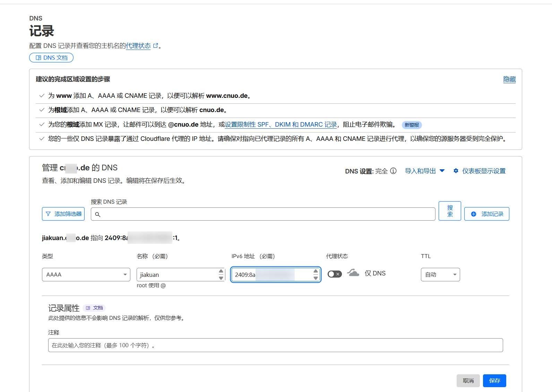Click the book icon in DNS 文档 button
The image size is (552, 392).
pos(38,58)
